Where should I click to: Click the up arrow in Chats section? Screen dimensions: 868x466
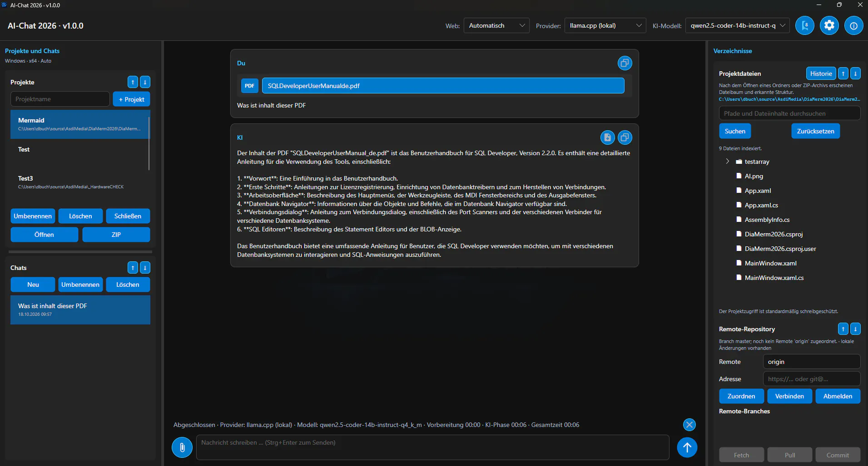pyautogui.click(x=133, y=268)
